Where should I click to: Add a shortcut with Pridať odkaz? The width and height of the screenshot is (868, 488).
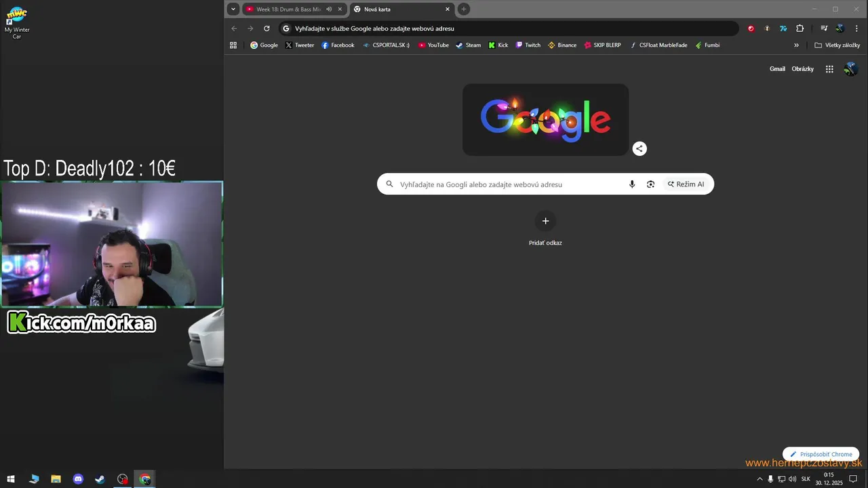pos(545,229)
